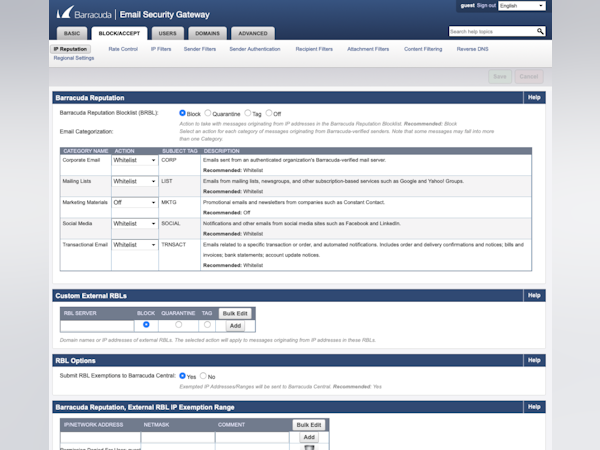Click the guest username text
The width and height of the screenshot is (600, 450).
tap(468, 5)
